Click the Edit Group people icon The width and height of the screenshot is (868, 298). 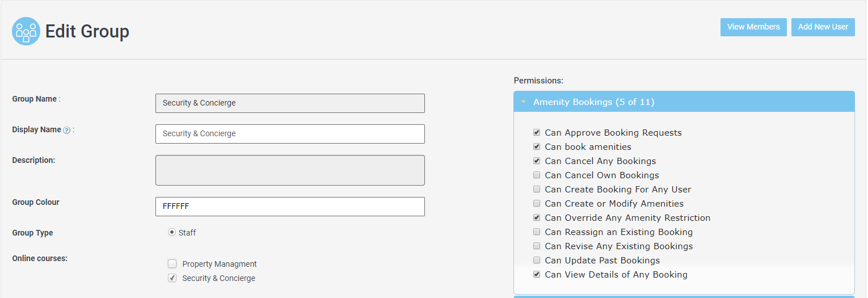(26, 31)
